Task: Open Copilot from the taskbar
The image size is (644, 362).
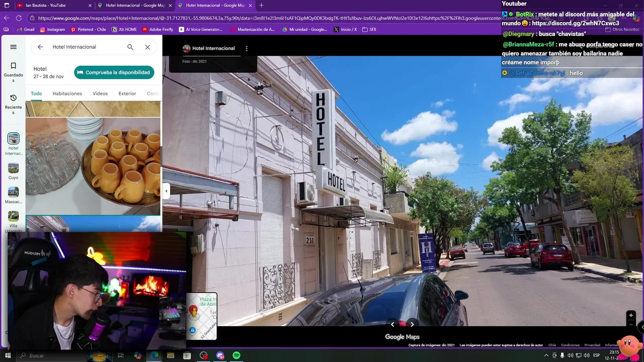Action: click(x=137, y=355)
